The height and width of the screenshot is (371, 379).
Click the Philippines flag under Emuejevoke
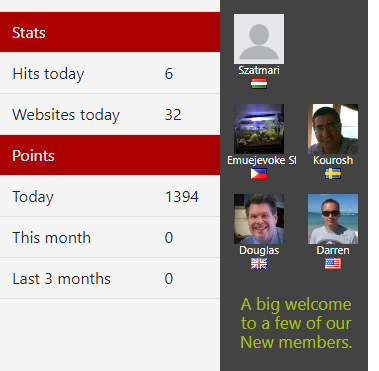[x=259, y=173]
